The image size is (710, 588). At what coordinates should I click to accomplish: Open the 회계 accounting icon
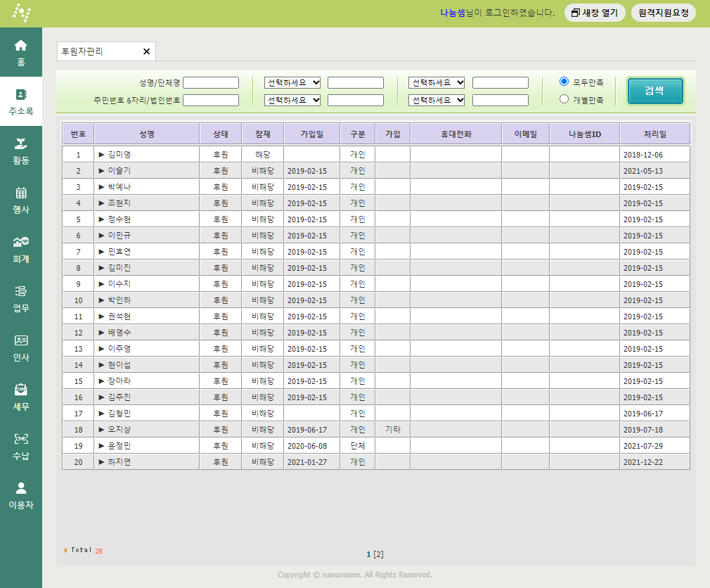[x=21, y=242]
